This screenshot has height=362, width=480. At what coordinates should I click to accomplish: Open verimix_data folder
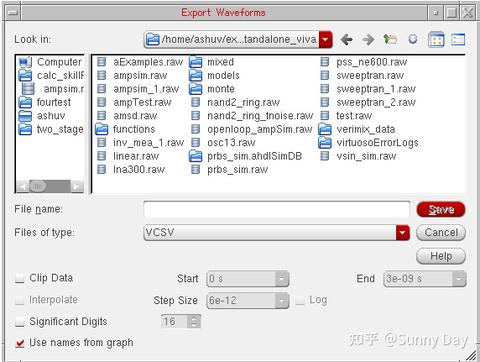357,129
